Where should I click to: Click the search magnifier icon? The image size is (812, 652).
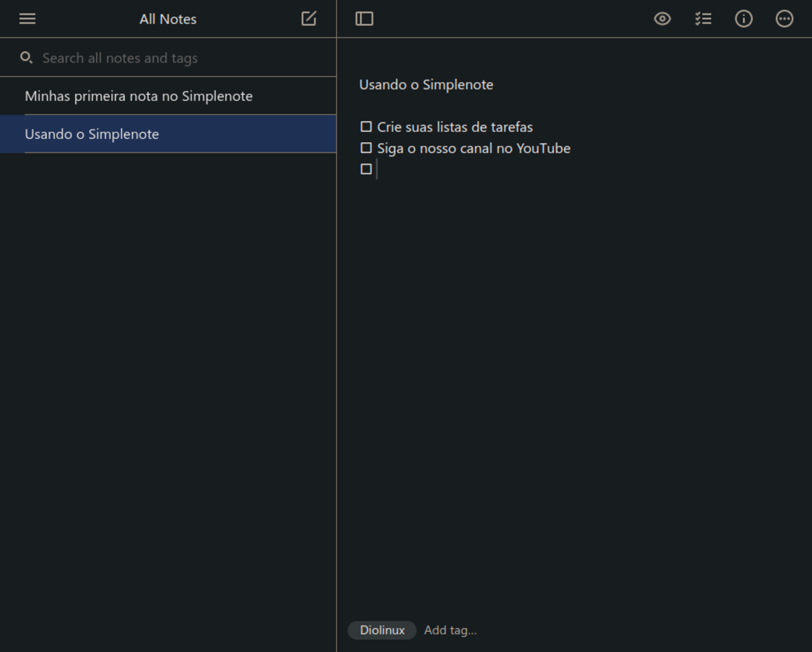point(26,58)
